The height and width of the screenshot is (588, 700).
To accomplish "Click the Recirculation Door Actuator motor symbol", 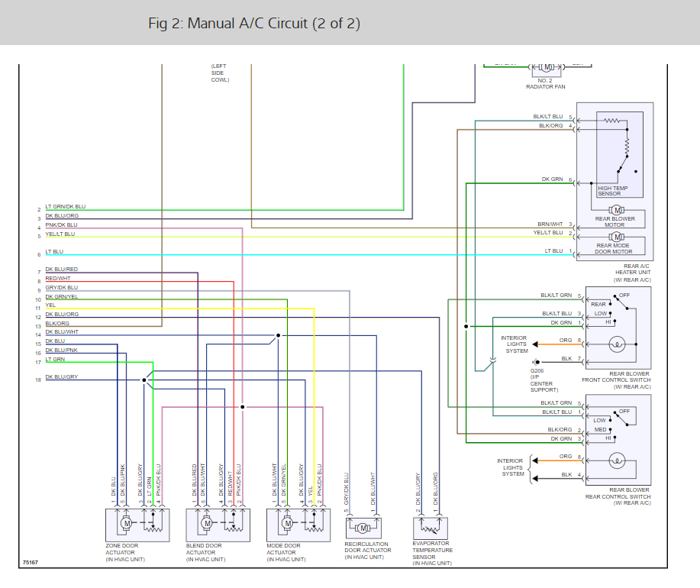I will click(363, 528).
